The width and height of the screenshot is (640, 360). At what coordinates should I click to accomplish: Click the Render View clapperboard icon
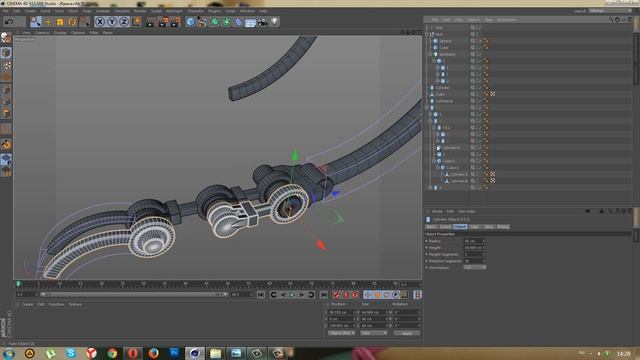coord(151,21)
